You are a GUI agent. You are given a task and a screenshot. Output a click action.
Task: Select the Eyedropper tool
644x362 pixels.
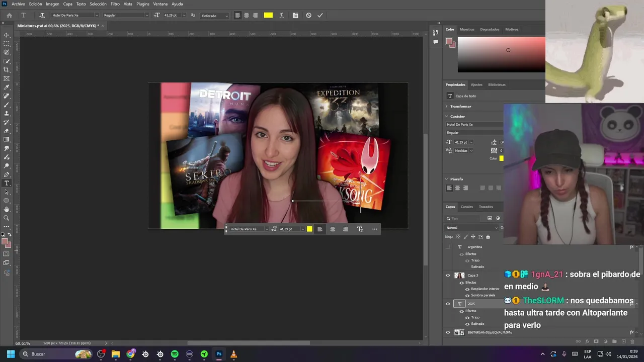coord(7,87)
